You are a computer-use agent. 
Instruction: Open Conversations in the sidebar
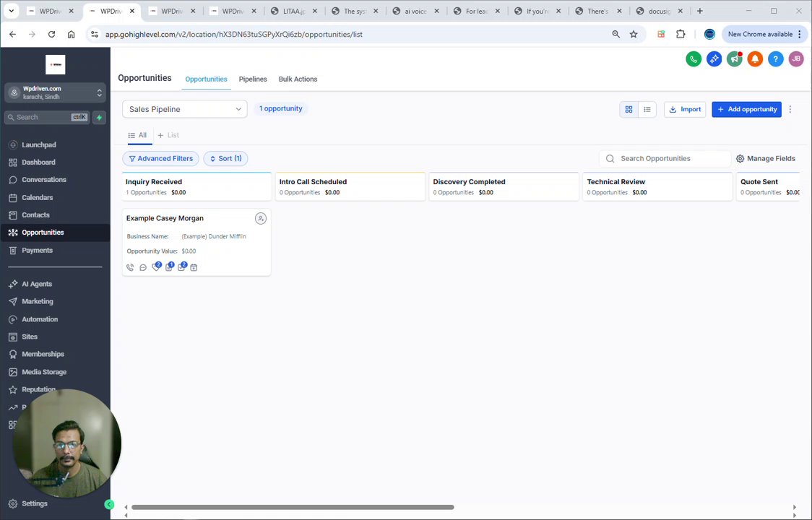click(x=55, y=180)
